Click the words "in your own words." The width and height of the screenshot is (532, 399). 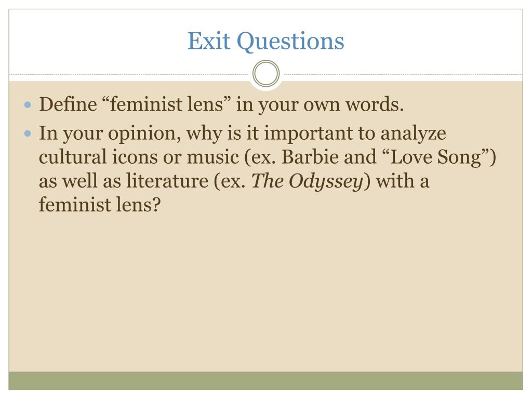[320, 104]
